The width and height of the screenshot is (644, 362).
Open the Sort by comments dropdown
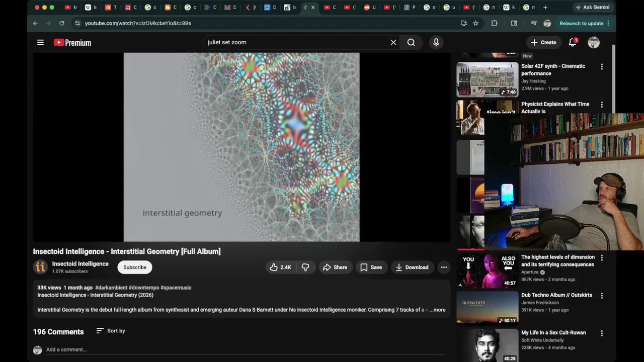[111, 331]
